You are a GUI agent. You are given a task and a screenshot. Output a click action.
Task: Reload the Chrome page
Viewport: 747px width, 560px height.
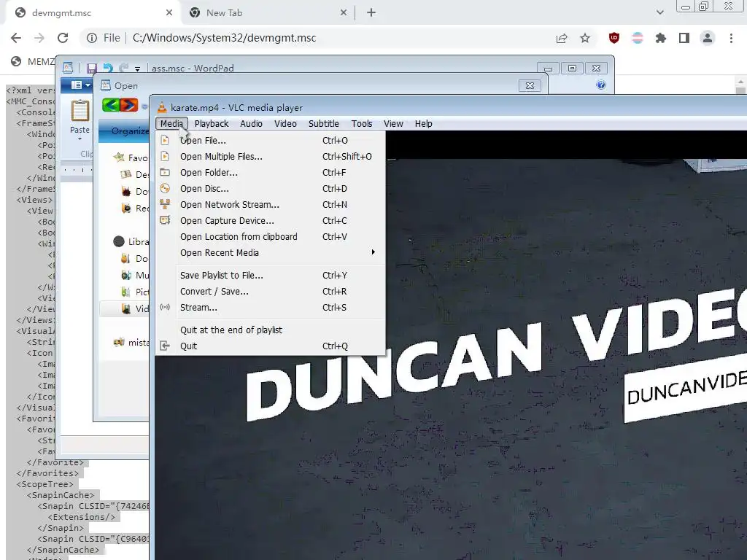point(63,38)
